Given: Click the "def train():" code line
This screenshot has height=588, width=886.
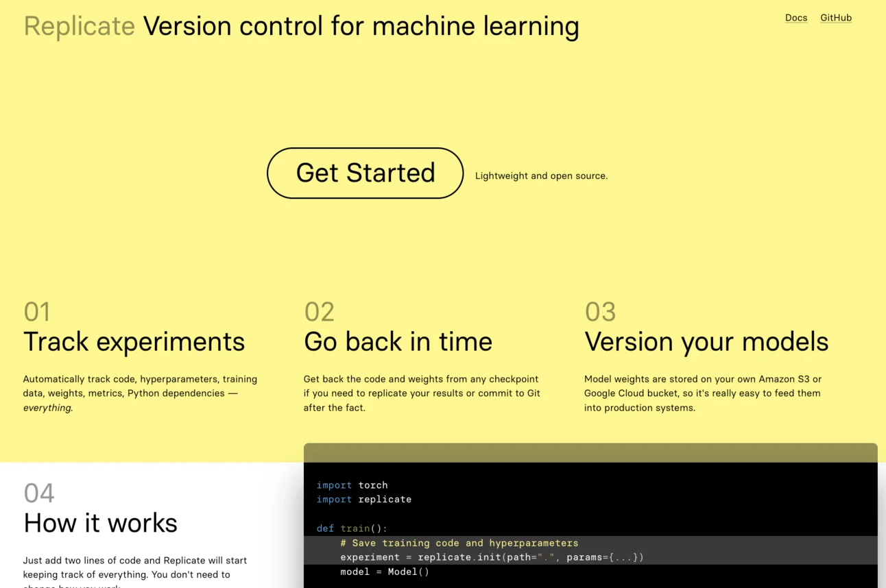Looking at the screenshot, I should tap(352, 528).
